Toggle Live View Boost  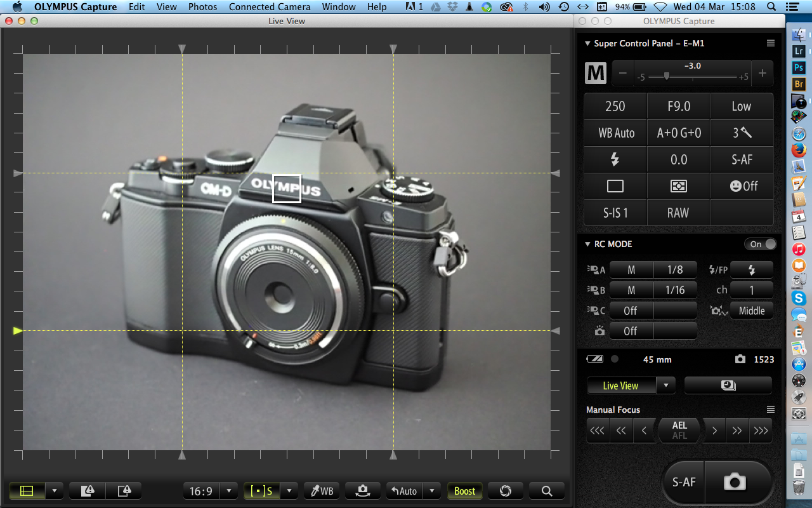point(464,491)
